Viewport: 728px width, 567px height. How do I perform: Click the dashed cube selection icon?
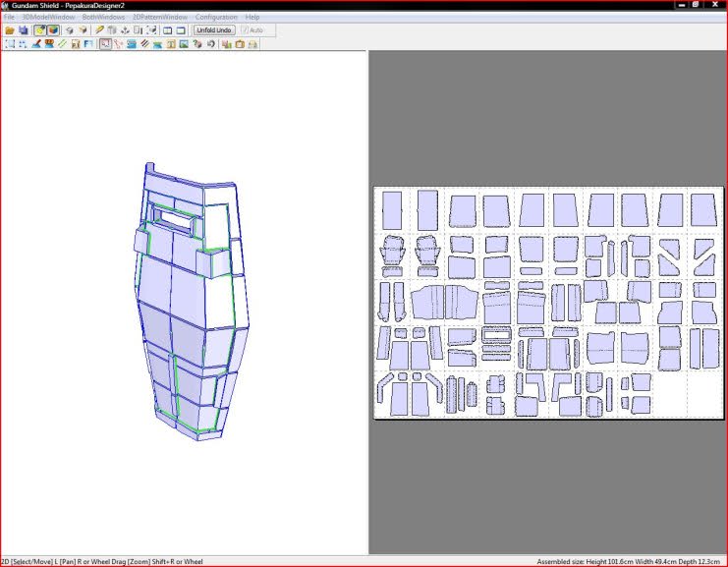(x=151, y=30)
